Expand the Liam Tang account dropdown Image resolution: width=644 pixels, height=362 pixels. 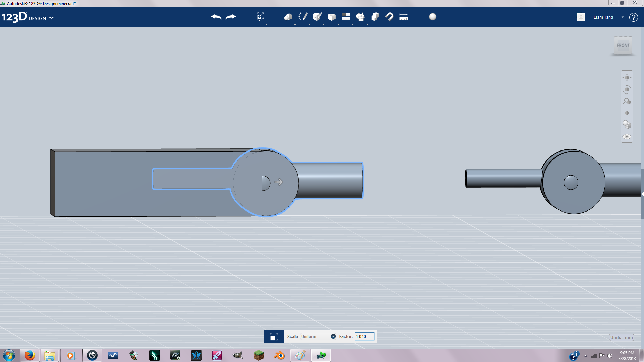(x=623, y=17)
